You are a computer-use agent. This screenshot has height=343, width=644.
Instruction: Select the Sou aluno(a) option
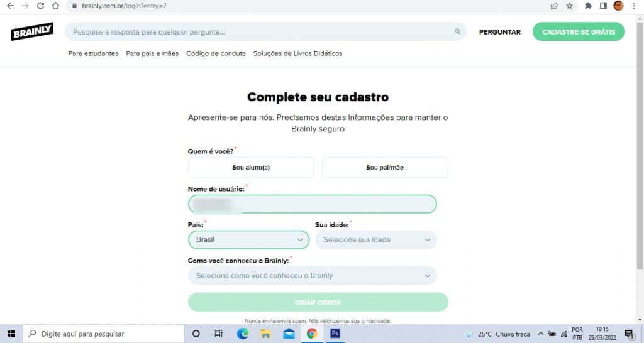[x=251, y=167]
